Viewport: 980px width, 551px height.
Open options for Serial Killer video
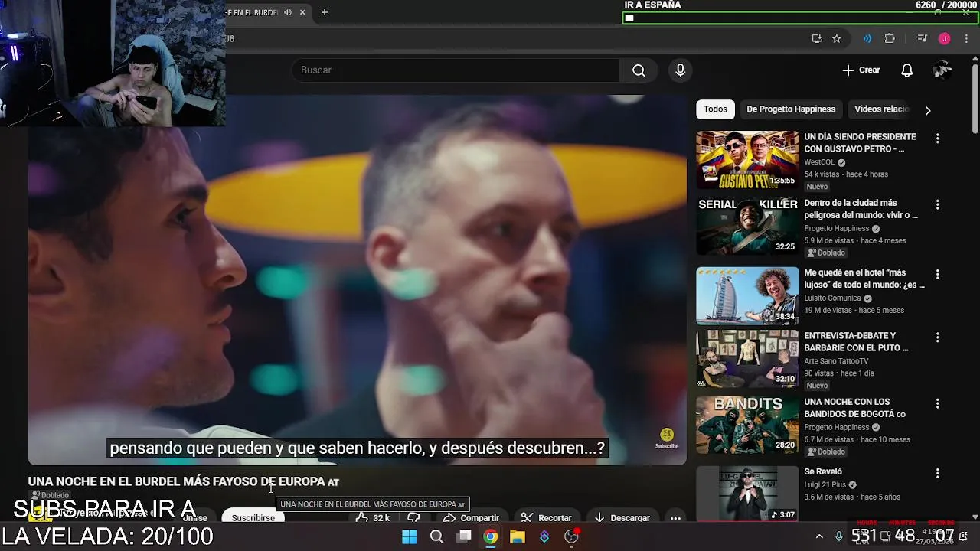tap(937, 204)
